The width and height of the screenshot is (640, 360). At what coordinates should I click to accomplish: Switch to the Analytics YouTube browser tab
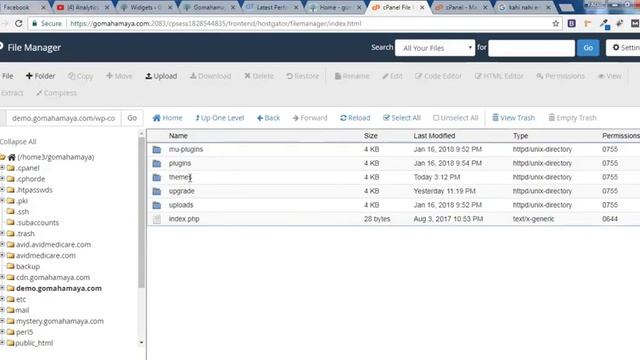(83, 7)
